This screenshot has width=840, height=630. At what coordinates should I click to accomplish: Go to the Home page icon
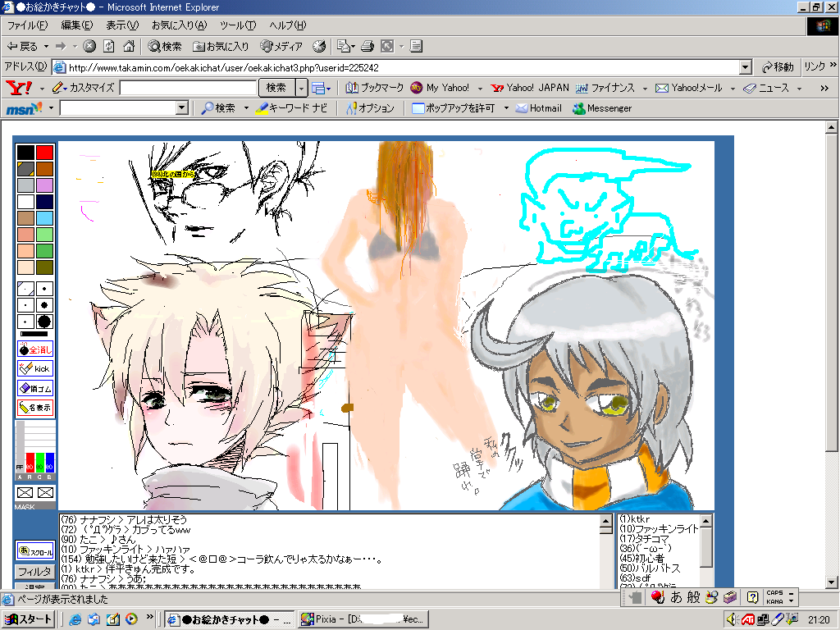[x=129, y=46]
